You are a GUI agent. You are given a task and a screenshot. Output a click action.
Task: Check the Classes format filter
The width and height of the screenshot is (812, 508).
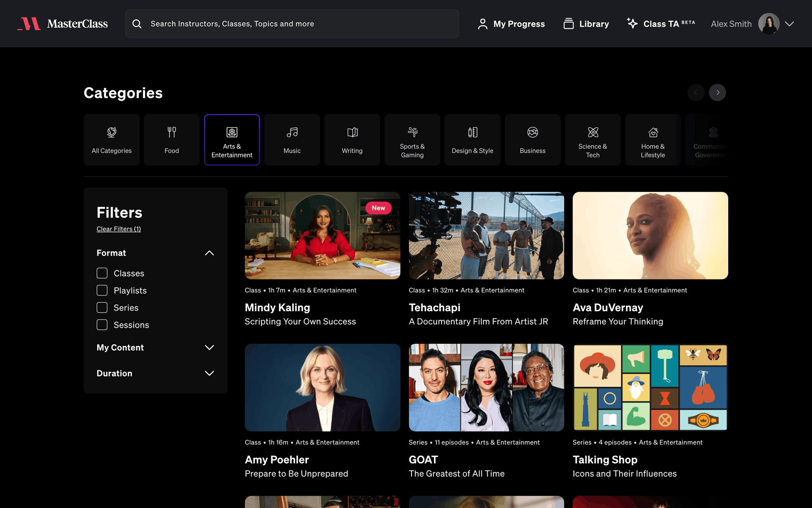point(102,273)
